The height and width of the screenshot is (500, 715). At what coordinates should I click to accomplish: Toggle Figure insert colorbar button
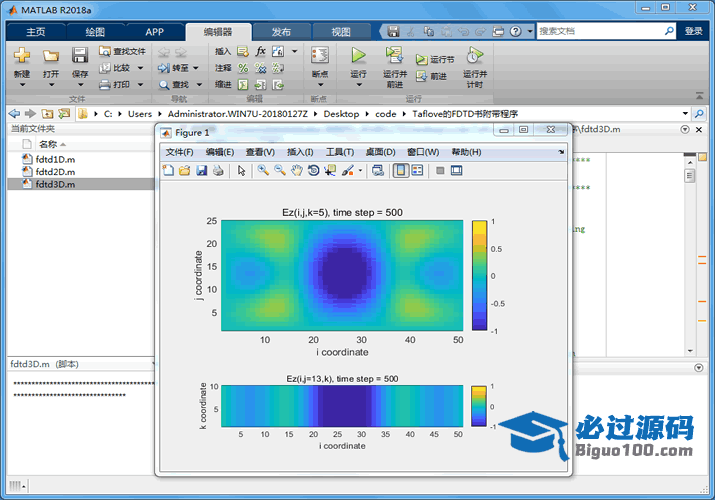401,170
